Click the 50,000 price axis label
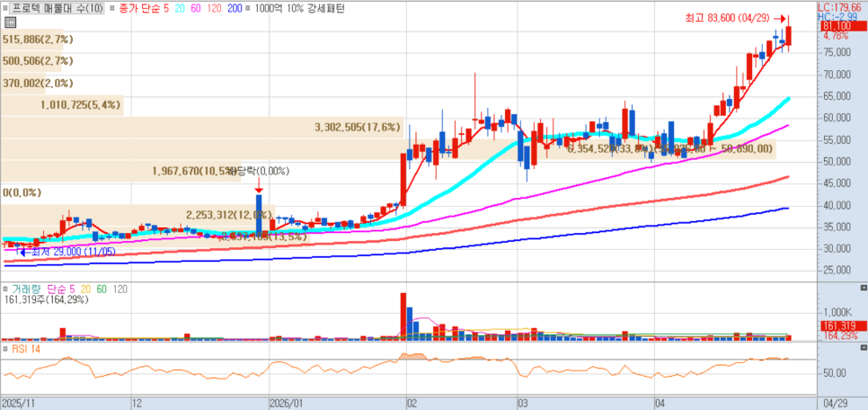The height and width of the screenshot is (410, 868). (x=836, y=162)
